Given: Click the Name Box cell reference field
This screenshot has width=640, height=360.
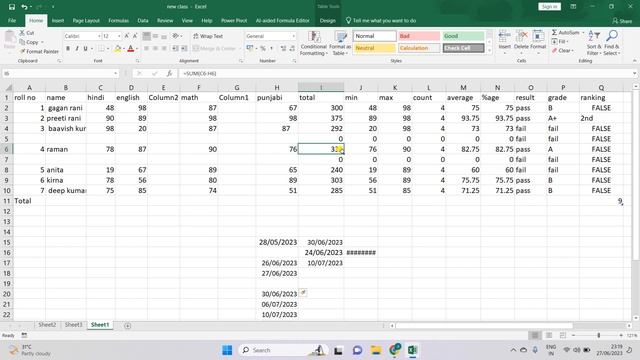Looking at the screenshot, I should [x=60, y=73].
